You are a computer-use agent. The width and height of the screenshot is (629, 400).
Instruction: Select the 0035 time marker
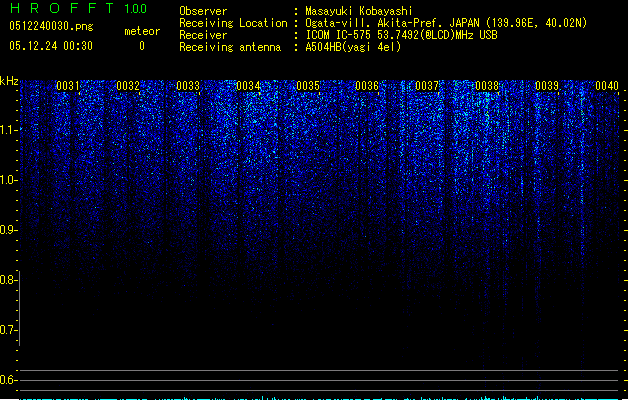click(308, 86)
